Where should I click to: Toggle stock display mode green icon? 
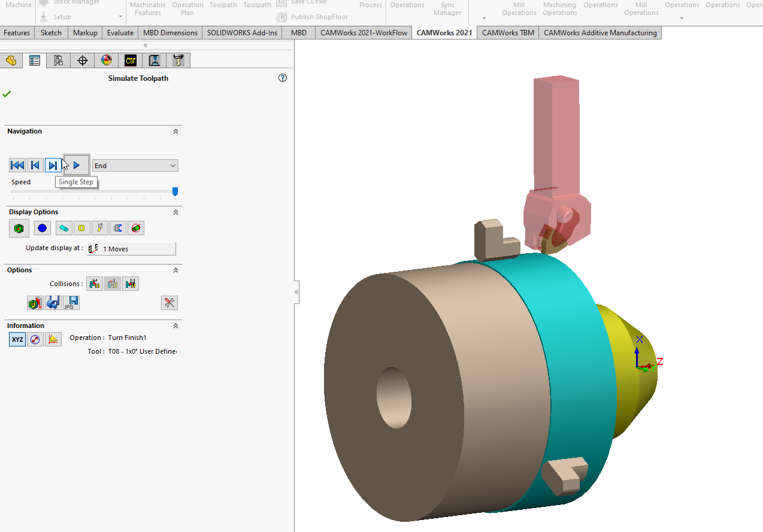click(19, 228)
